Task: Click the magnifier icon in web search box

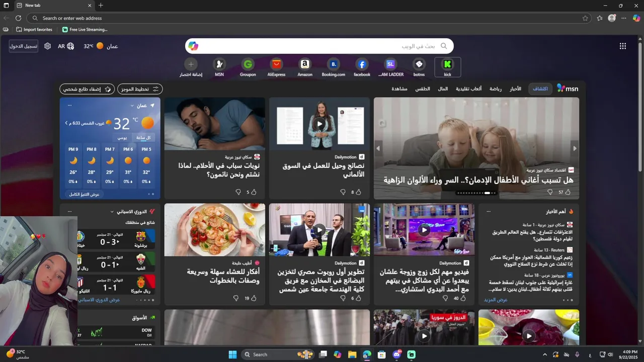Action: coord(444,46)
